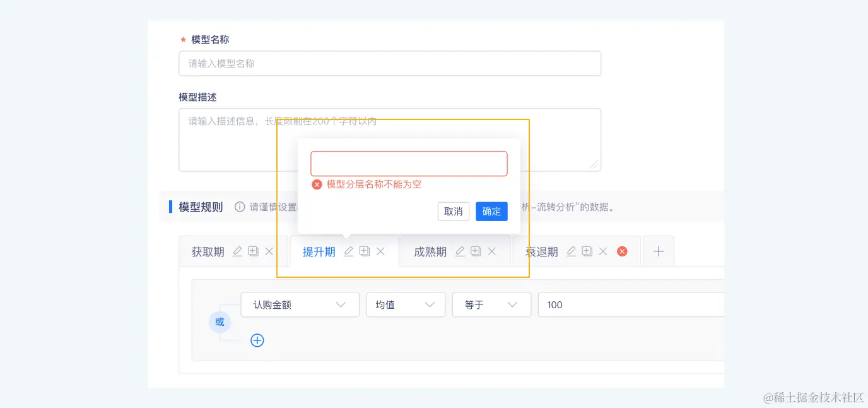Click the empty layer name input in popover

click(409, 164)
